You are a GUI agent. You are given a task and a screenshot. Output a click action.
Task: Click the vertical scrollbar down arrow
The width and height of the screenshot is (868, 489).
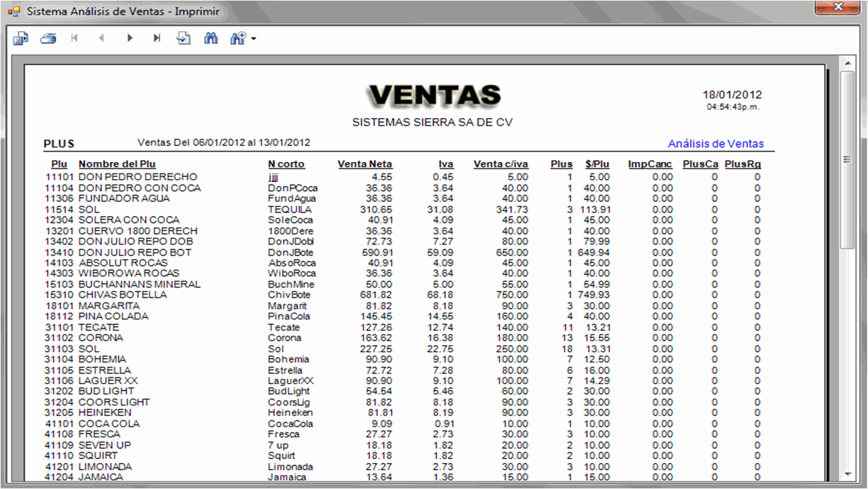point(846,474)
